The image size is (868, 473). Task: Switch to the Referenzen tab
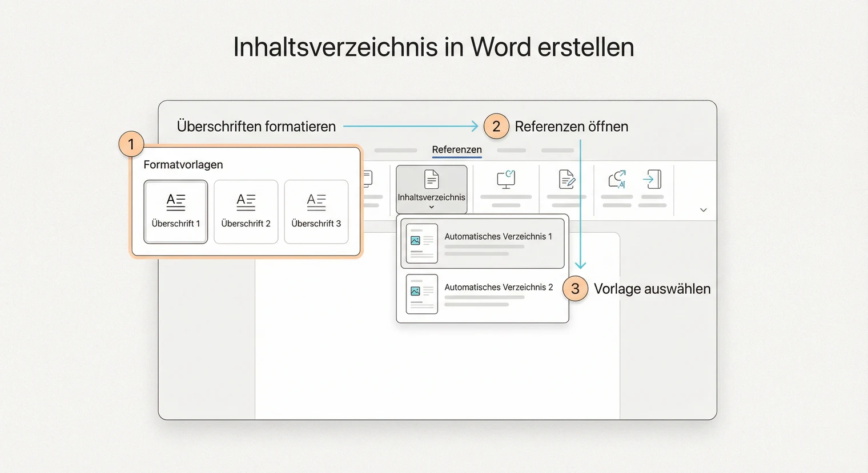click(456, 149)
